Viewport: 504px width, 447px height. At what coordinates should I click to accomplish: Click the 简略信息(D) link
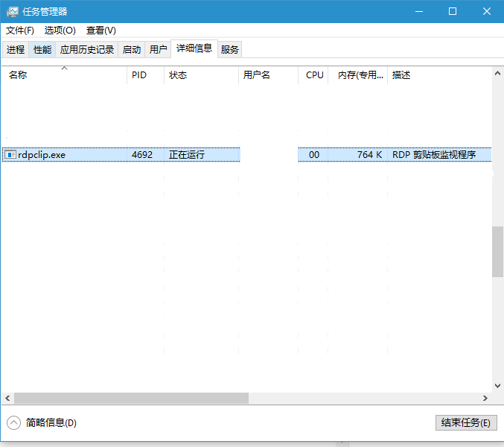click(x=51, y=423)
